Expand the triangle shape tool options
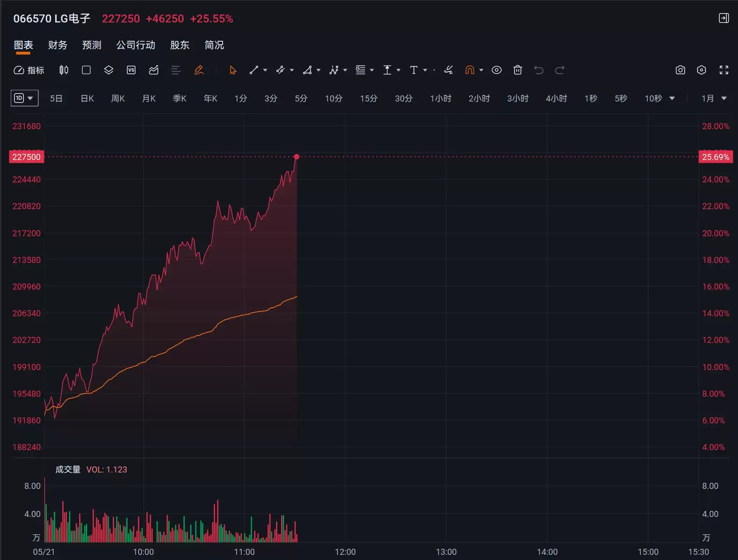 tap(318, 70)
